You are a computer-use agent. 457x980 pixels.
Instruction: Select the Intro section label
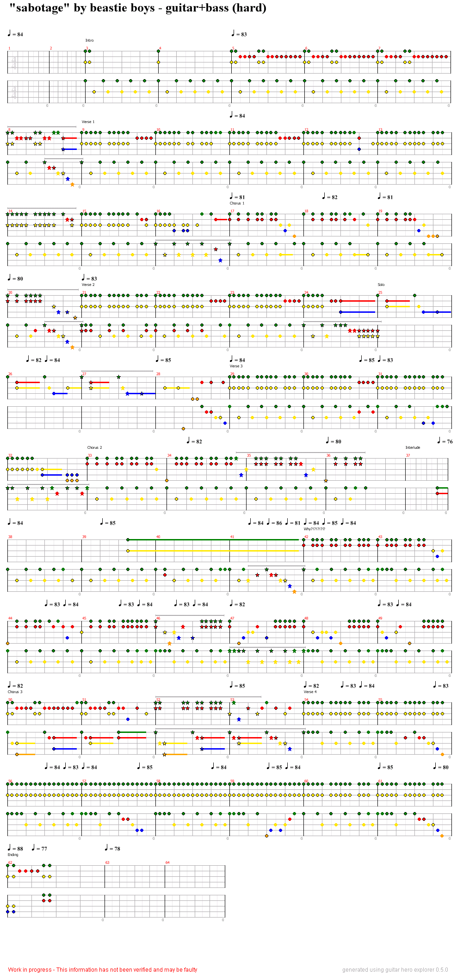89,40
